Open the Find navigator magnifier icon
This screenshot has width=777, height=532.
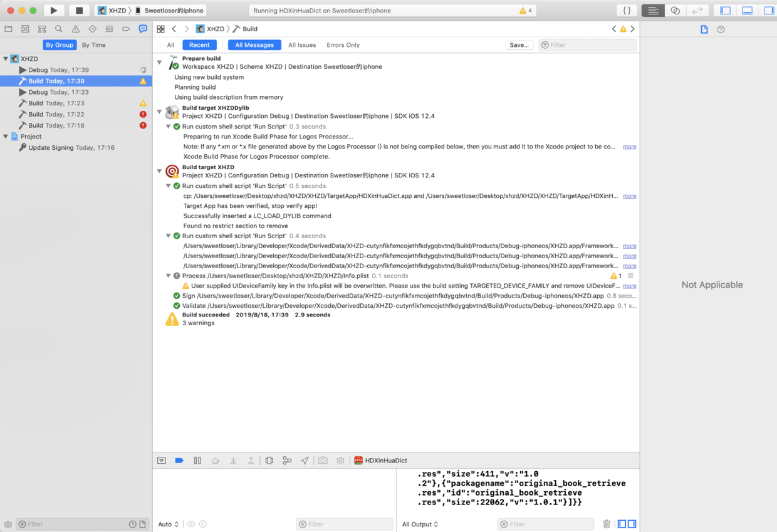(58, 29)
